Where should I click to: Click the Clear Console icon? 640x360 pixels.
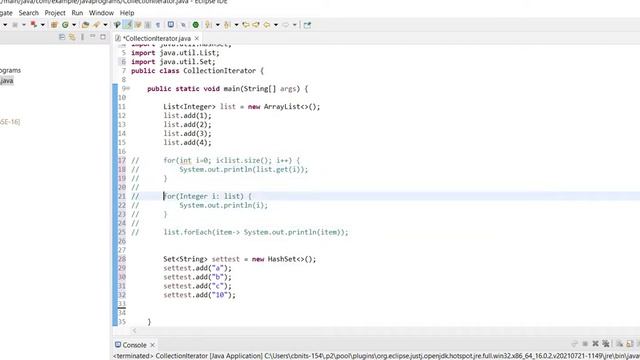[620, 344]
